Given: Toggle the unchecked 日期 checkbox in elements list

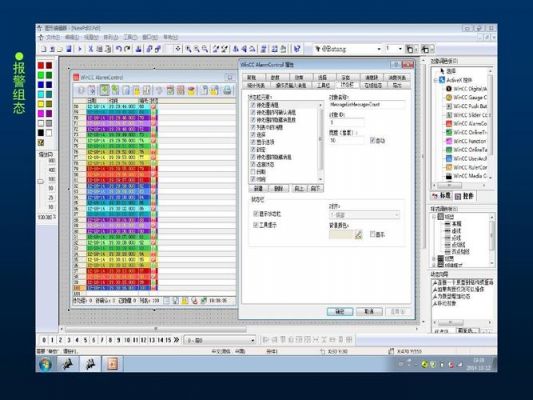Looking at the screenshot, I should click(253, 172).
